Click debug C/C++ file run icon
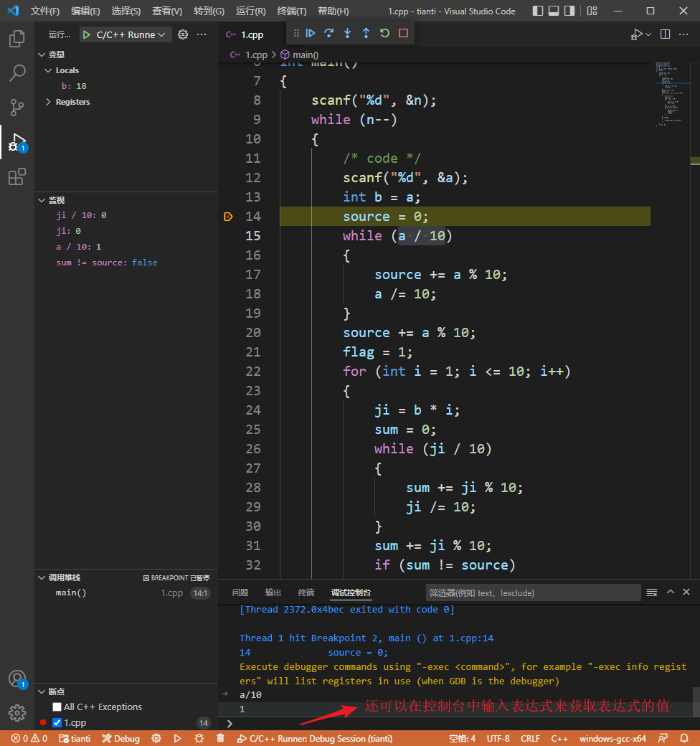The height and width of the screenshot is (746, 700). tap(636, 34)
